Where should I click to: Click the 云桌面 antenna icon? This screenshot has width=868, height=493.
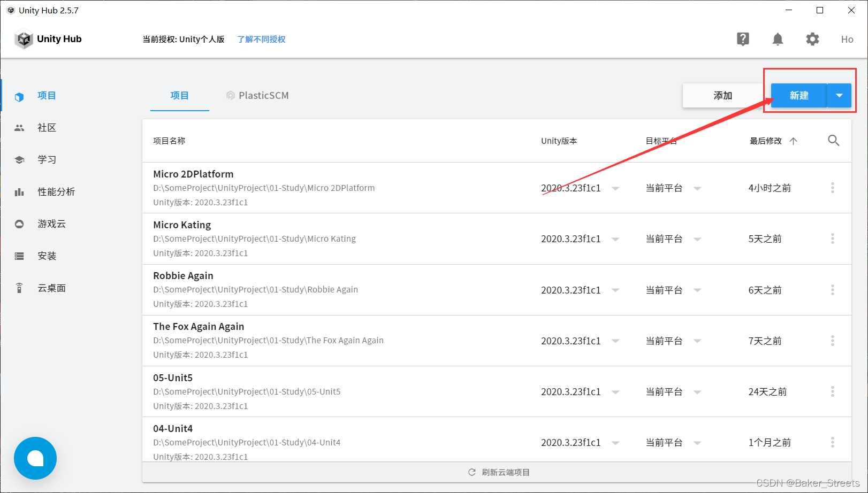(x=19, y=288)
